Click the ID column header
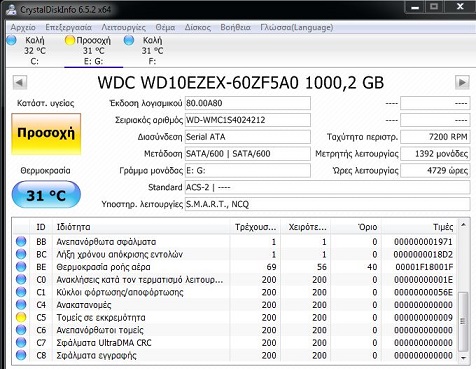Image resolution: width=476 pixels, height=369 pixels. coord(41,227)
